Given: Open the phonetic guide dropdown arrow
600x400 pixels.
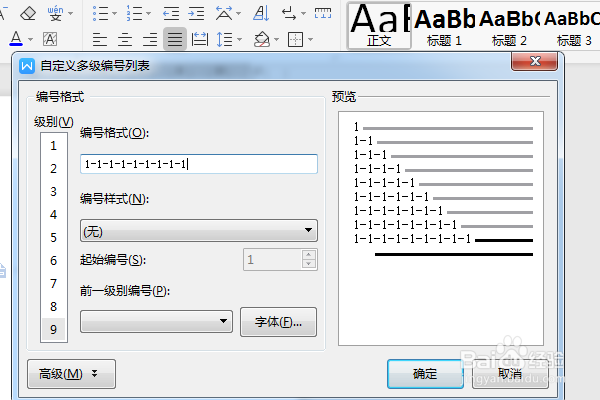Looking at the screenshot, I should (70, 13).
